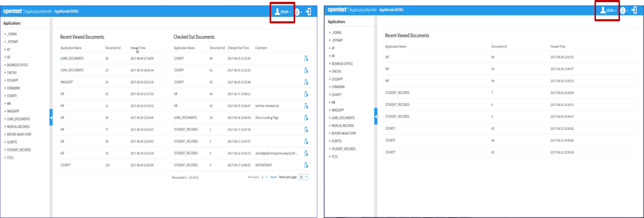Select CONADMIN application in USER1 window tree

[338, 87]
